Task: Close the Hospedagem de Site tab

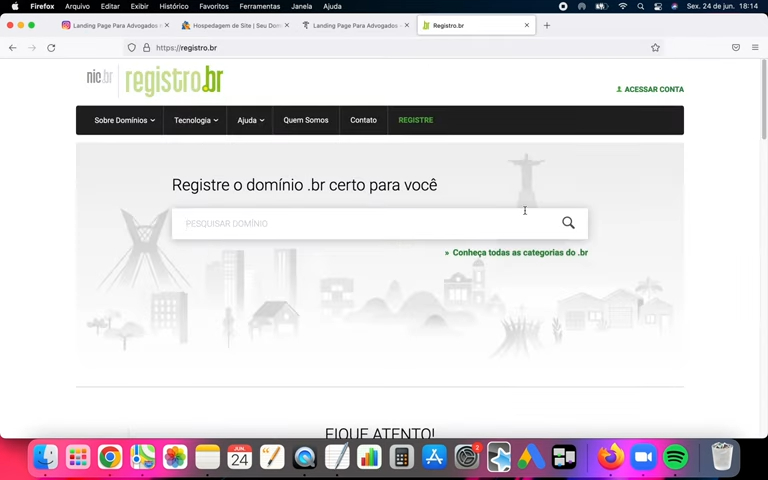Action: [x=287, y=25]
